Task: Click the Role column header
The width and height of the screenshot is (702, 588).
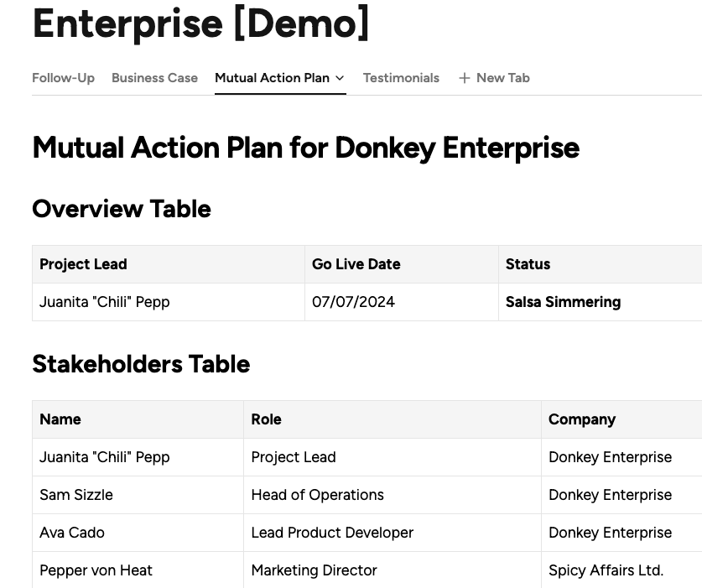Action: pyautogui.click(x=266, y=419)
